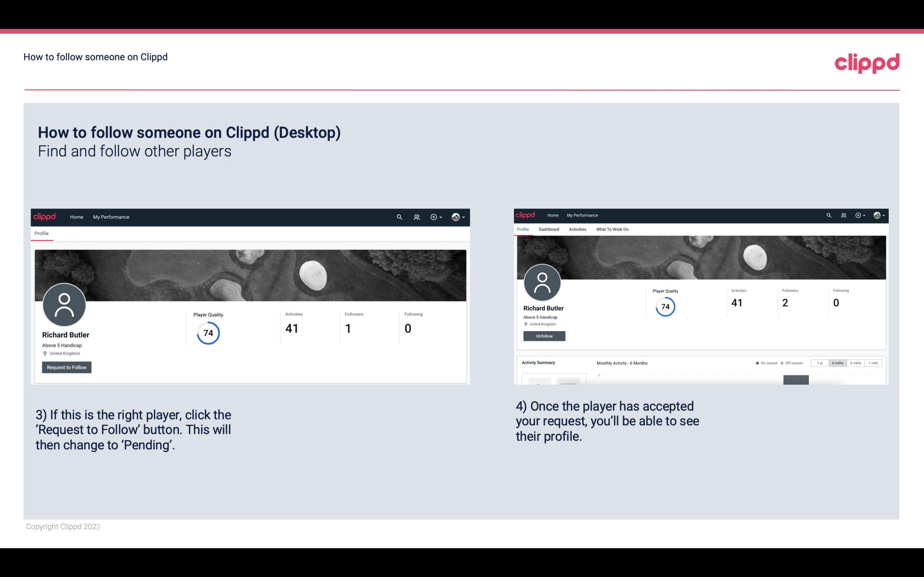Toggle 'On course' activity display checkbox
Image resolution: width=924 pixels, height=577 pixels.
pyautogui.click(x=757, y=363)
